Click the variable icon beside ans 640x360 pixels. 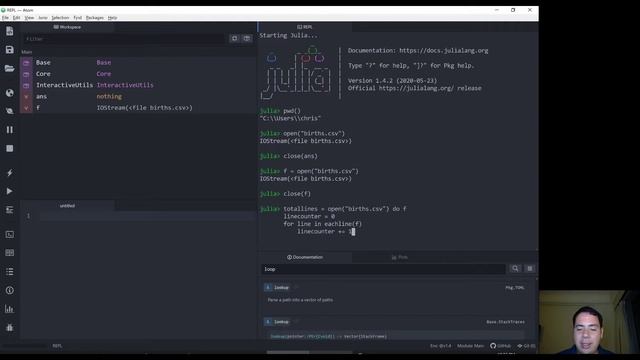coord(26,96)
